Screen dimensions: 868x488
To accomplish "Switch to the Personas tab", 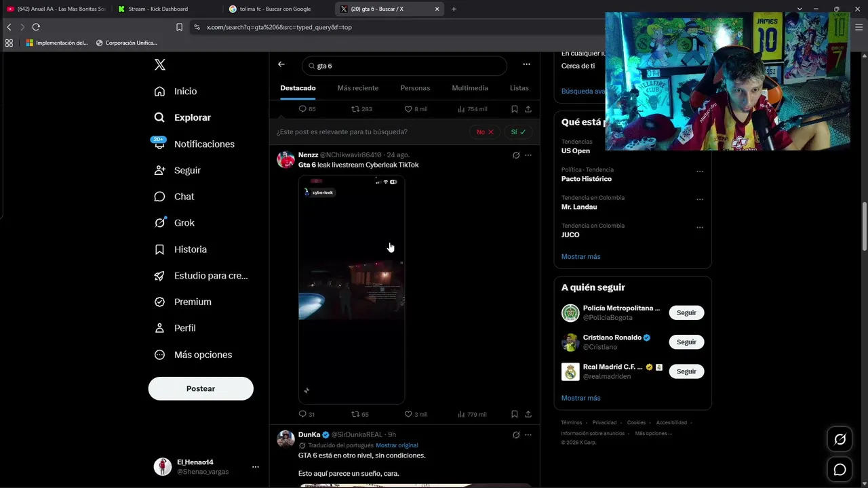I will 415,88.
